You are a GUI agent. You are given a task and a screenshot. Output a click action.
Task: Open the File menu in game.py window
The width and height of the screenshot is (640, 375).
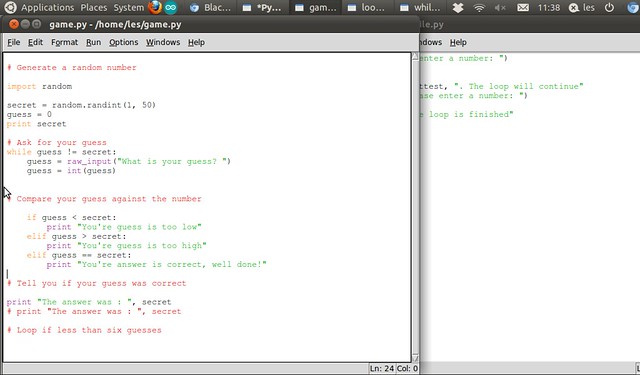[13, 42]
